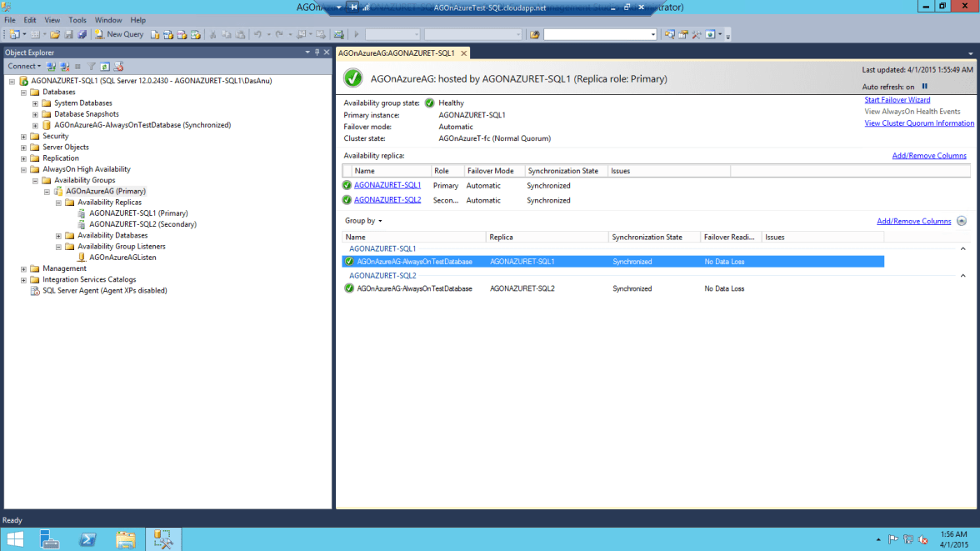Pause the dashboard auto refresh
This screenshot has height=551, width=980.
tap(924, 87)
